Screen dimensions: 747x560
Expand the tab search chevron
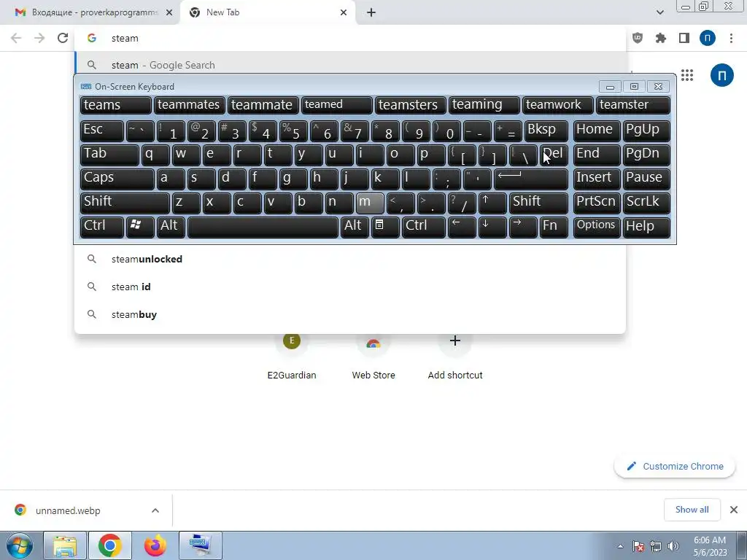pos(659,12)
